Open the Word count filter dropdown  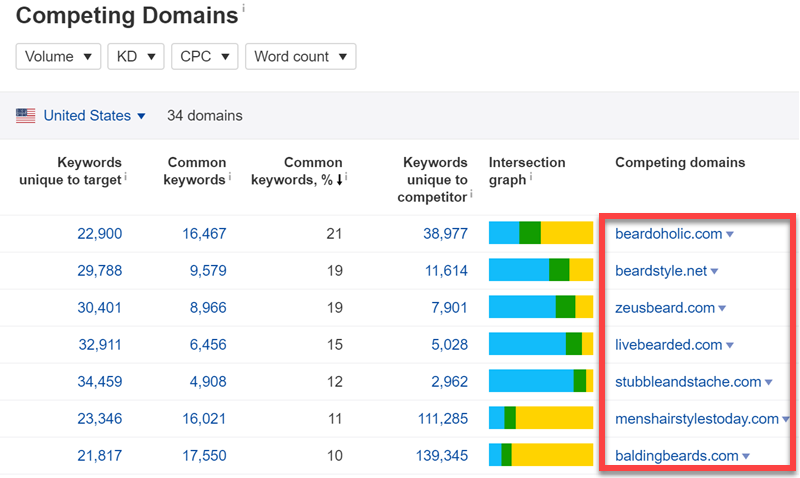point(301,57)
